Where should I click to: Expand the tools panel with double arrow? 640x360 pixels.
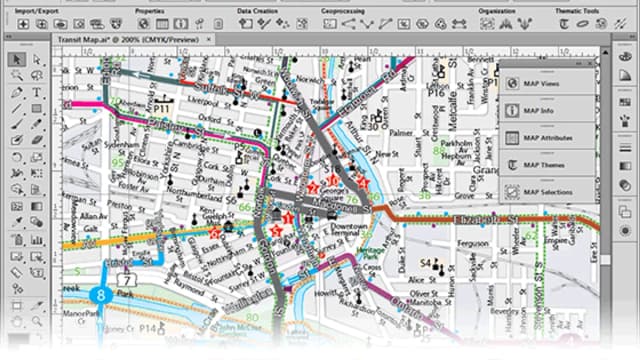(x=8, y=37)
